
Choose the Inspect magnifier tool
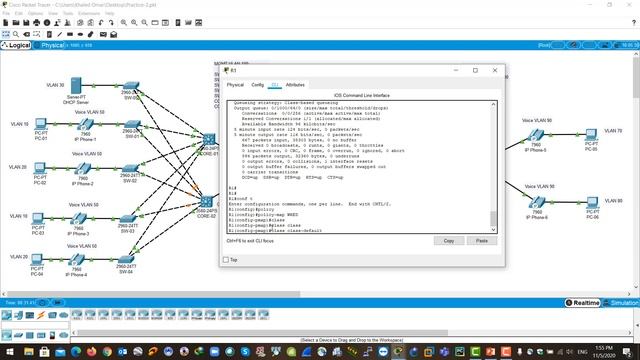16,34
